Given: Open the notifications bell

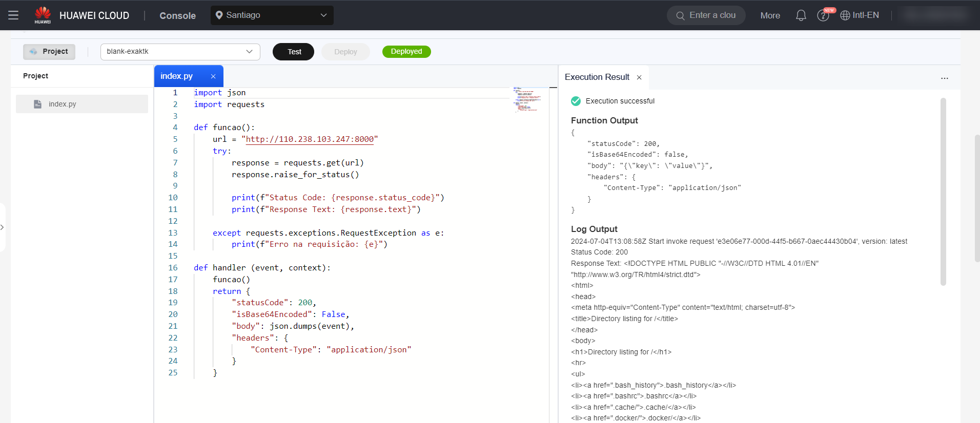Looking at the screenshot, I should [x=801, y=15].
